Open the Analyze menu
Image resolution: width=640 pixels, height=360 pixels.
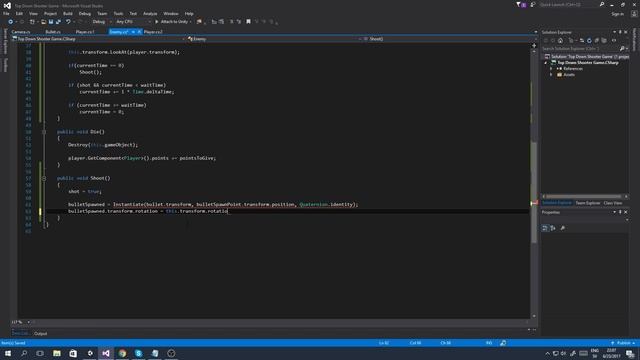[150, 14]
